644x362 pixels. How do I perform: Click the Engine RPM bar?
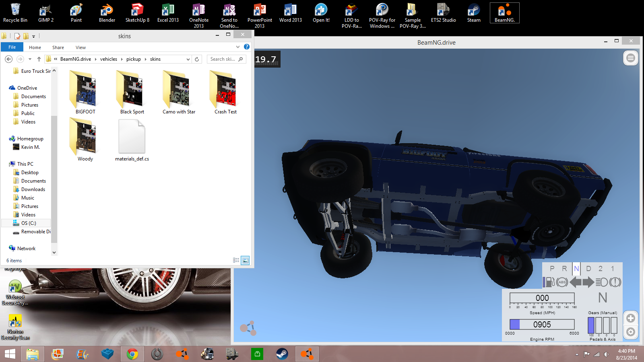click(x=542, y=324)
